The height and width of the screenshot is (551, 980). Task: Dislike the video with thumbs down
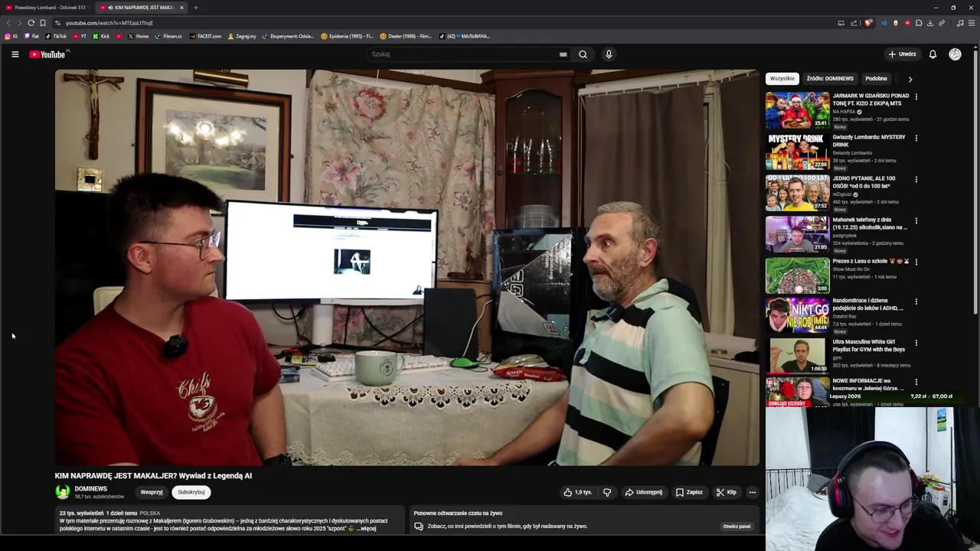coord(607,492)
